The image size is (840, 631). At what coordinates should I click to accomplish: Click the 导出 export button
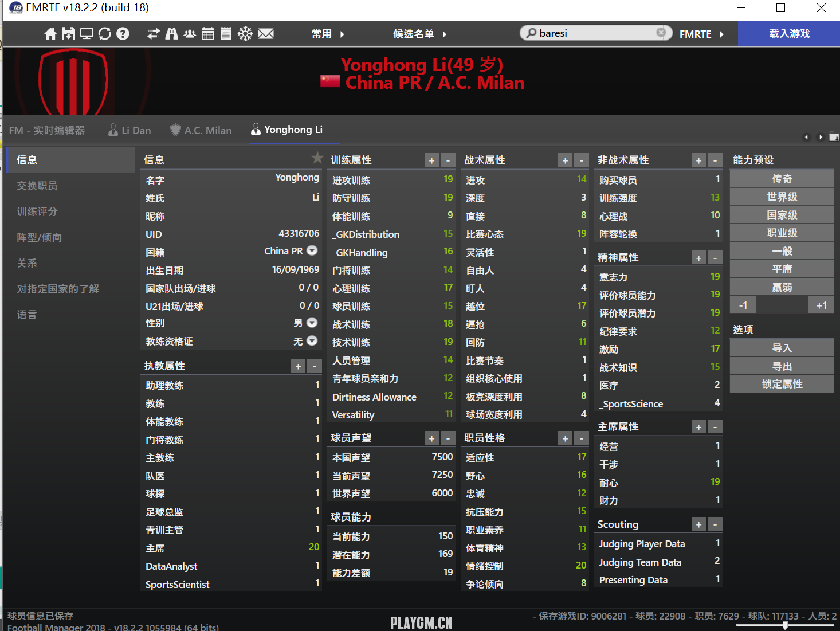[x=782, y=366]
